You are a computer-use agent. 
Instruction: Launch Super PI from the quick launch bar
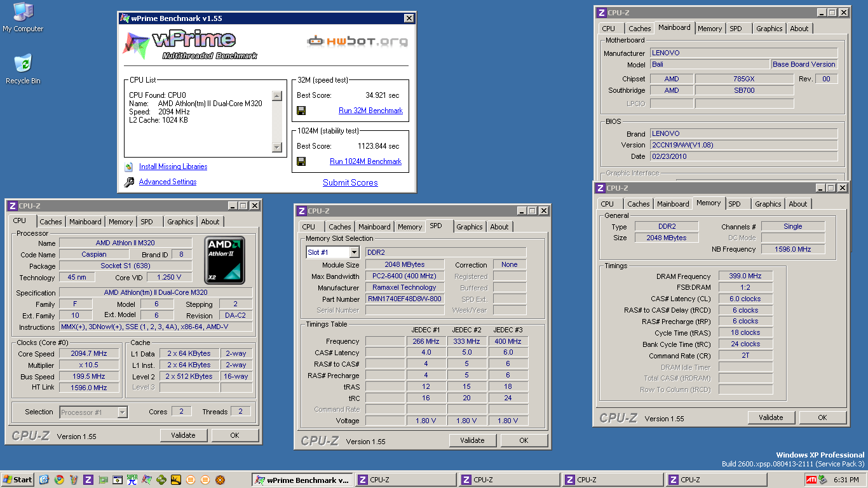tap(132, 480)
